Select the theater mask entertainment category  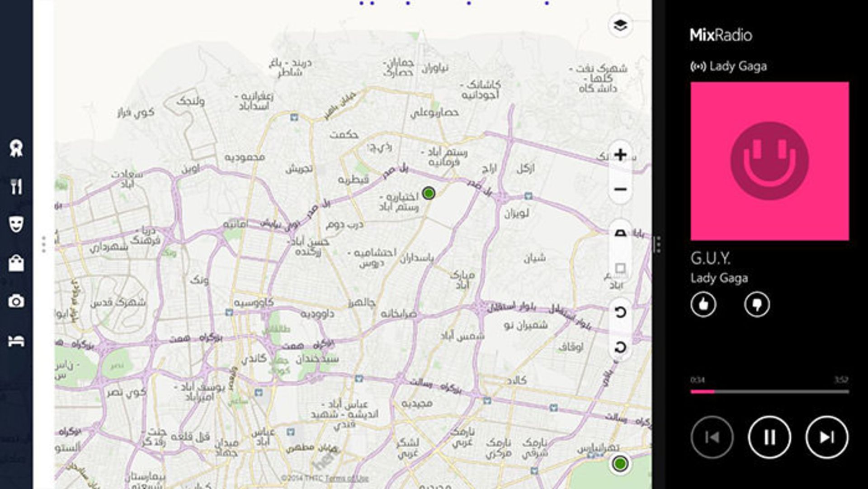click(x=16, y=224)
